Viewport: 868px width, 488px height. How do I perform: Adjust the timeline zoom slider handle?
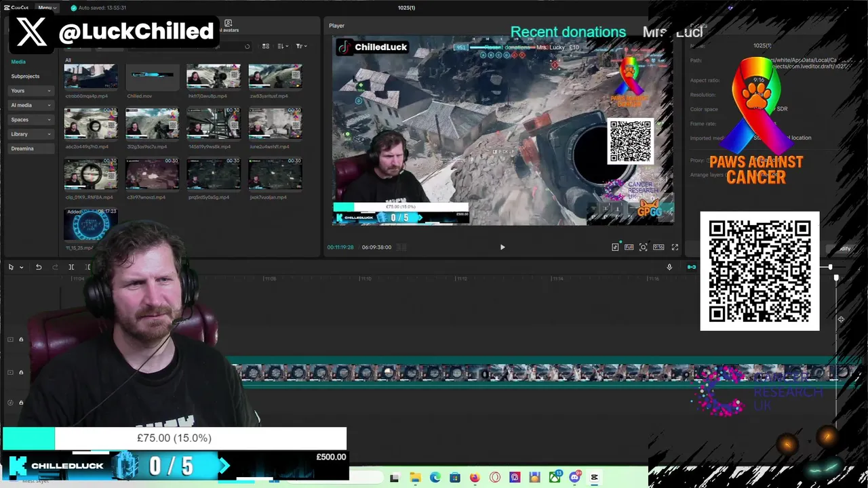(x=831, y=267)
